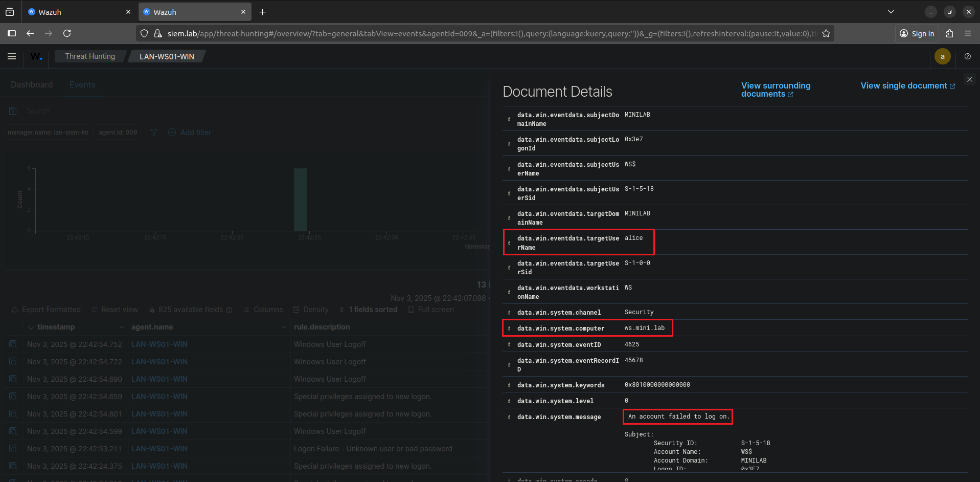Open the timestamp column header menu chevron

[x=121, y=327]
